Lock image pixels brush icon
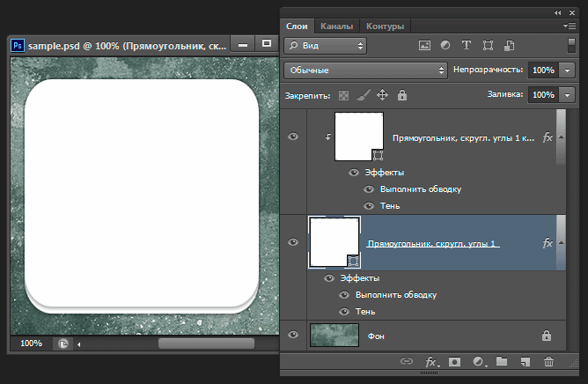This screenshot has width=588, height=384. (x=363, y=95)
